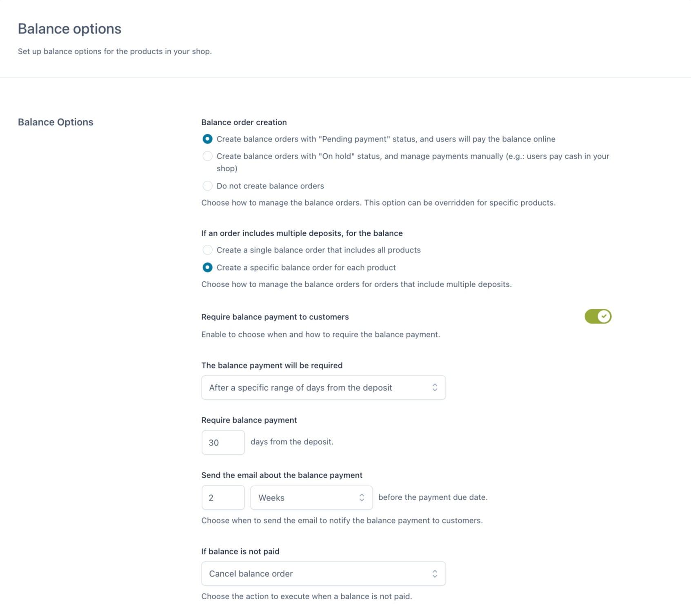
Task: Click the "Do not create balance orders" label text
Action: [270, 186]
